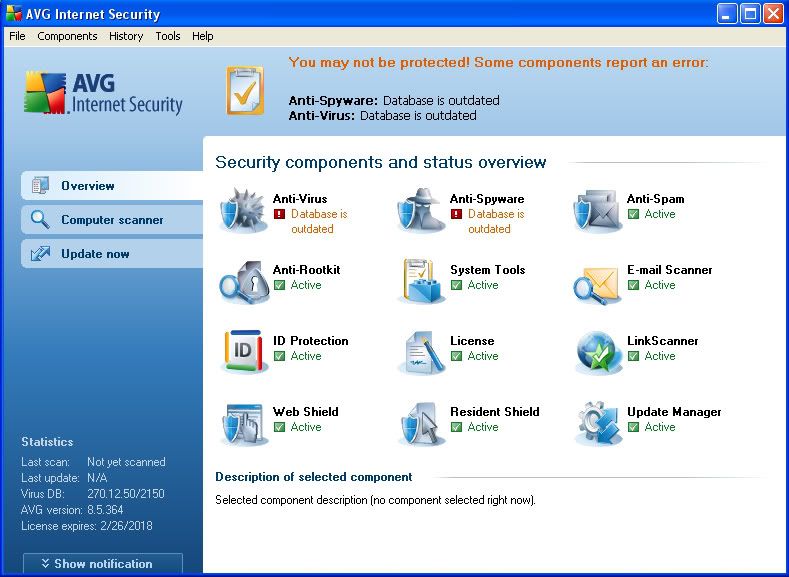Click the Virus DB value 270.12.50/2150
Image resolution: width=789 pixels, height=577 pixels.
[126, 493]
